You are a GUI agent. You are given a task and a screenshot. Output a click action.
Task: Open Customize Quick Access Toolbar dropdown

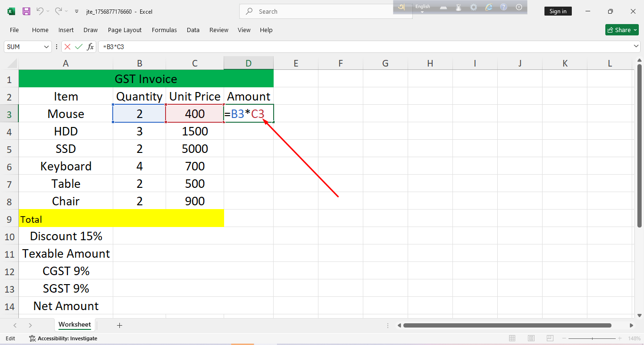click(x=77, y=11)
